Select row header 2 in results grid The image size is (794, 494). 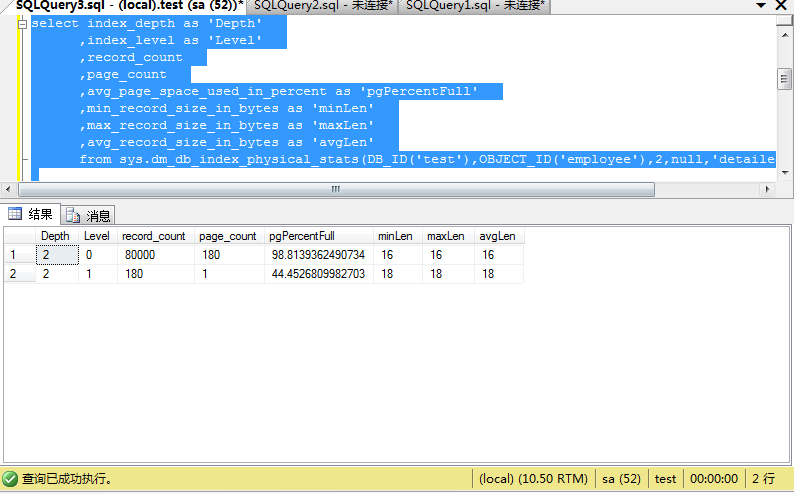pyautogui.click(x=20, y=274)
